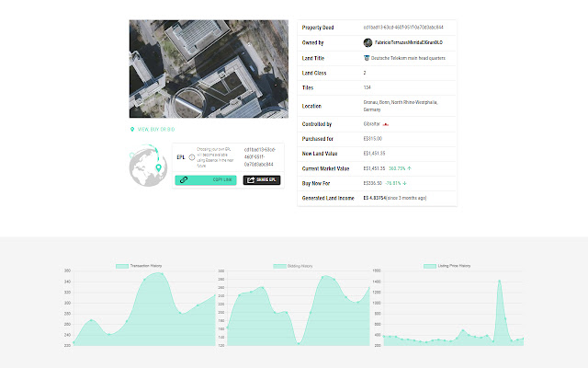The image size is (588, 368).
Task: Click the Owned by row label
Action: [x=312, y=43]
